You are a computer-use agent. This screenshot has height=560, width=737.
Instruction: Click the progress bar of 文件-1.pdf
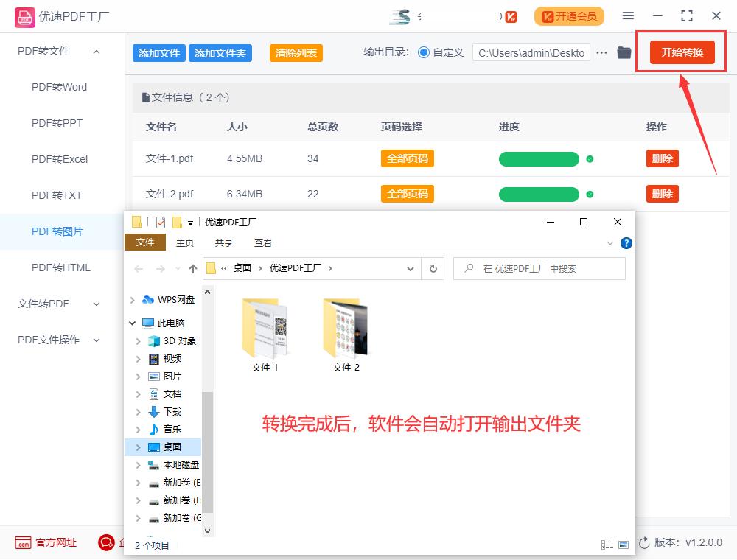[539, 158]
